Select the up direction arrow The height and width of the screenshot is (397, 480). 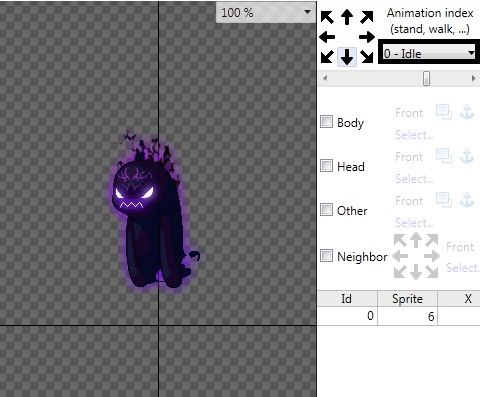347,17
